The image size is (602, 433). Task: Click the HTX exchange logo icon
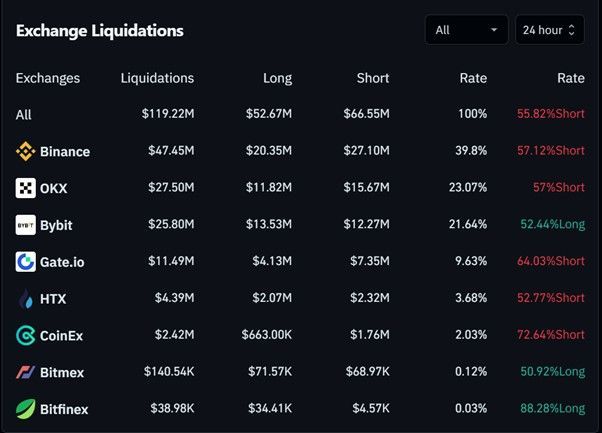(x=26, y=298)
